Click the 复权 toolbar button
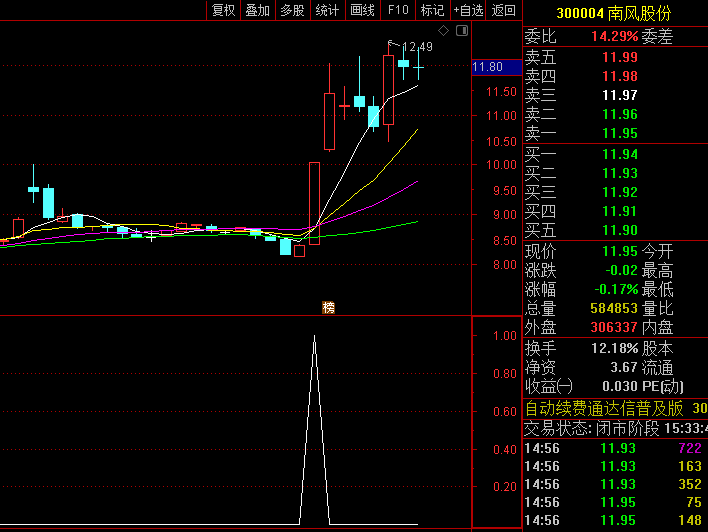Viewport: 708px width, 532px height. pyautogui.click(x=223, y=10)
